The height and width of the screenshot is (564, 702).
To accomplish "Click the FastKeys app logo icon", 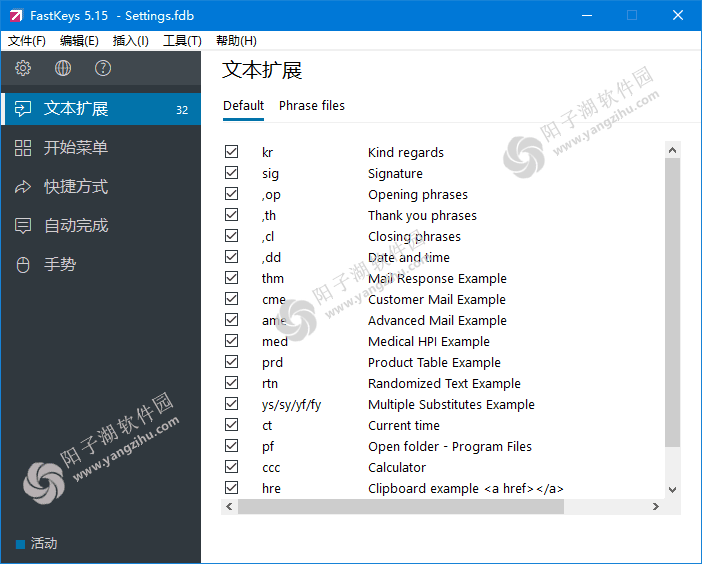I will [16, 16].
